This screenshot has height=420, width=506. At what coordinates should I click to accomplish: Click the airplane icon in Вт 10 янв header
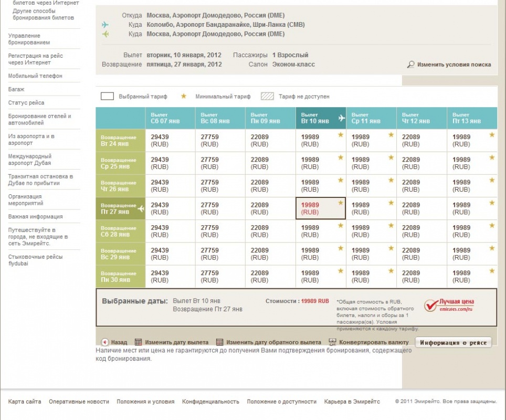[x=342, y=118]
